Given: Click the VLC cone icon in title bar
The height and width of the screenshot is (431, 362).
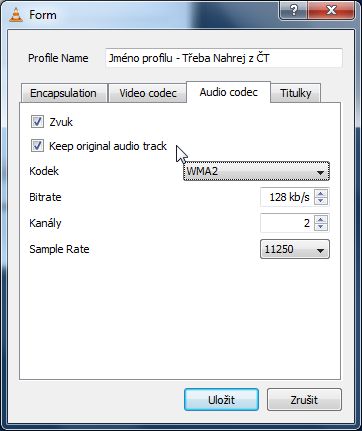Looking at the screenshot, I should pyautogui.click(x=16, y=15).
